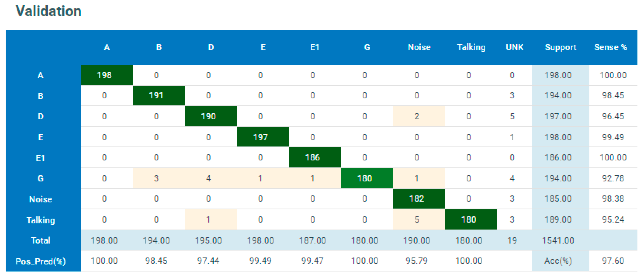Click the green cell showing 198
This screenshot has width=644, height=278.
(107, 75)
